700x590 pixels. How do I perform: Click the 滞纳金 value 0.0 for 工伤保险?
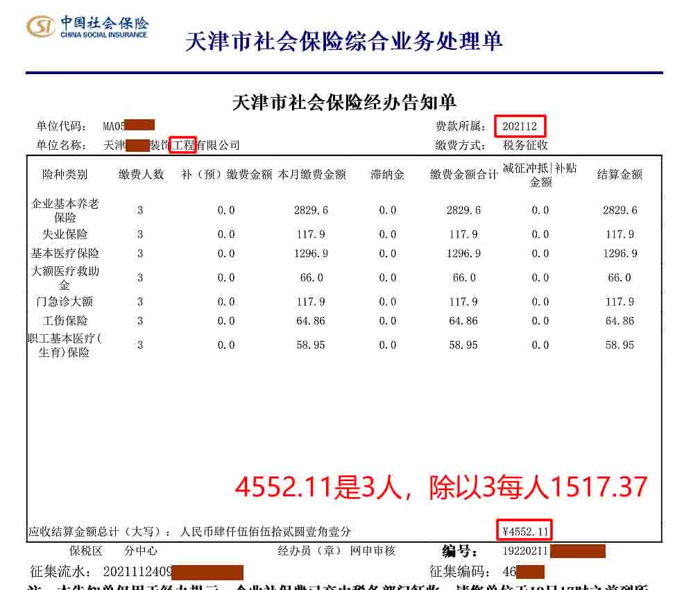pos(388,321)
